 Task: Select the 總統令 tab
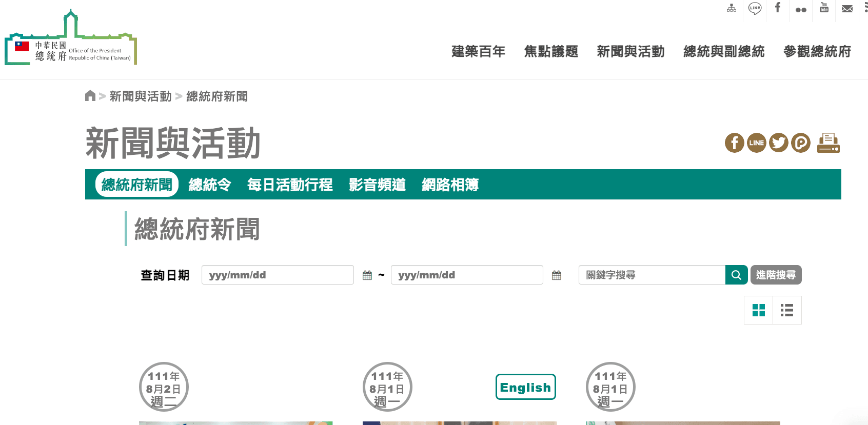(210, 185)
